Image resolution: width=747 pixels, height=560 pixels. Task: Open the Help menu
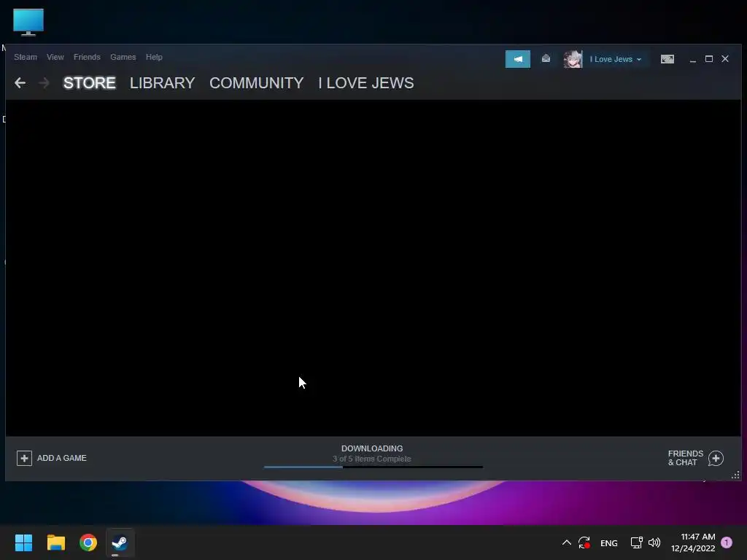click(154, 57)
